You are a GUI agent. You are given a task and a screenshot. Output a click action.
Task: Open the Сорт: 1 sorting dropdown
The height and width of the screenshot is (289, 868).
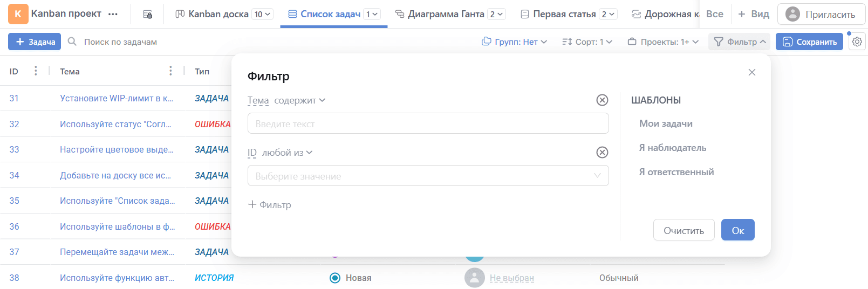587,42
